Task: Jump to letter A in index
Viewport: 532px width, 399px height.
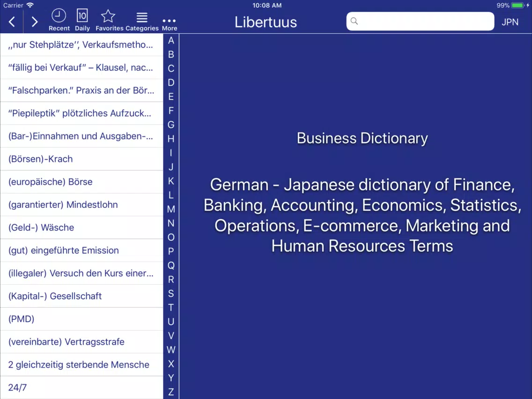Action: tap(171, 40)
